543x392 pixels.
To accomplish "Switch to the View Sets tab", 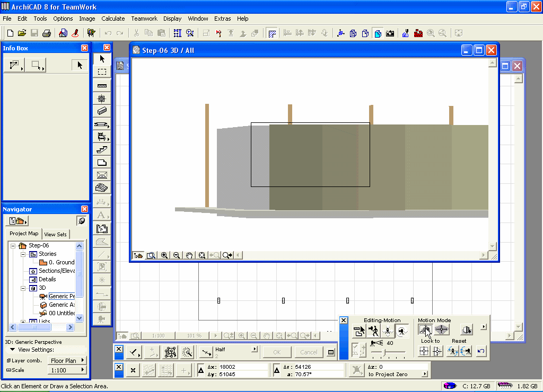I will [x=56, y=234].
